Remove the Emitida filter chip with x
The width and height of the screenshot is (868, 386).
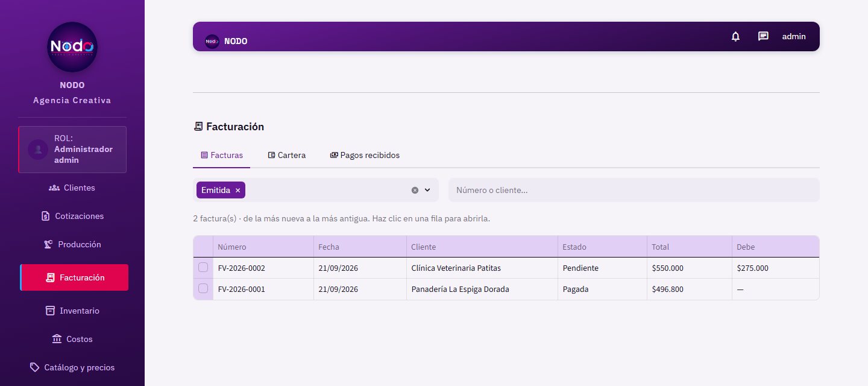(237, 190)
